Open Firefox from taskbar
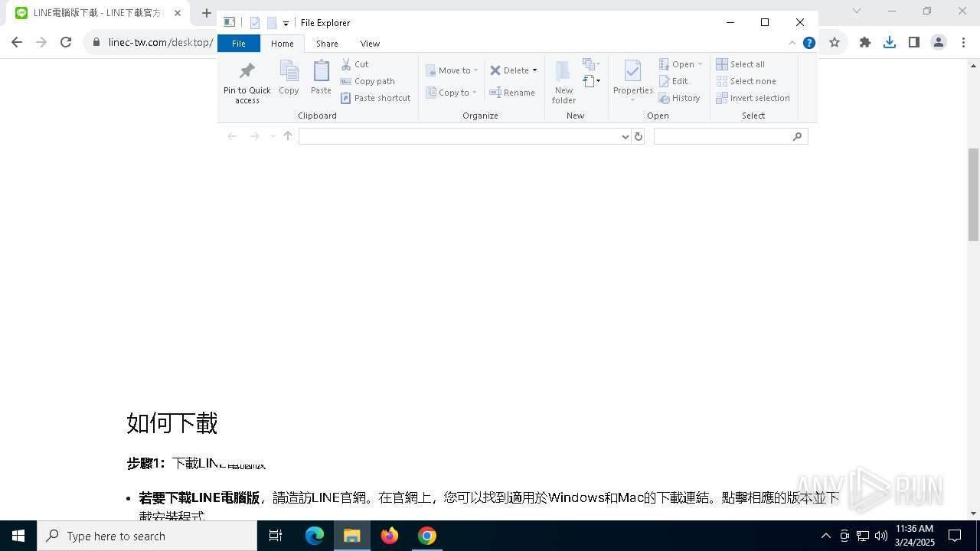 coord(390,536)
